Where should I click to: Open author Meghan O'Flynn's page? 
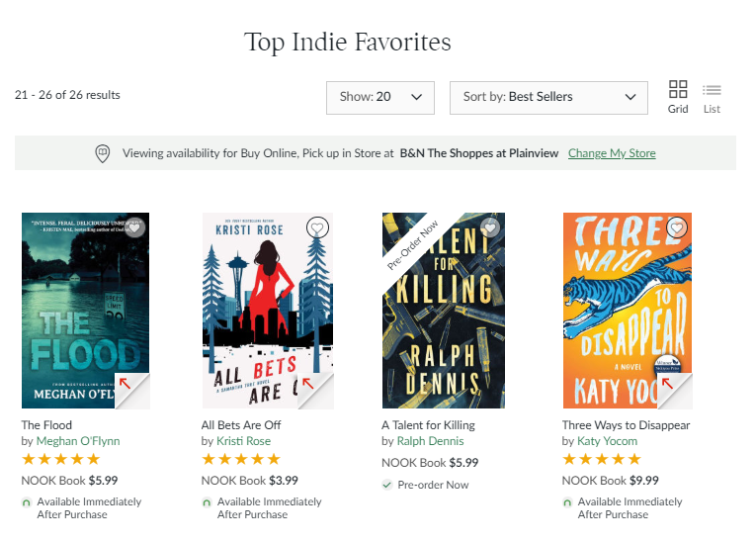click(x=78, y=441)
